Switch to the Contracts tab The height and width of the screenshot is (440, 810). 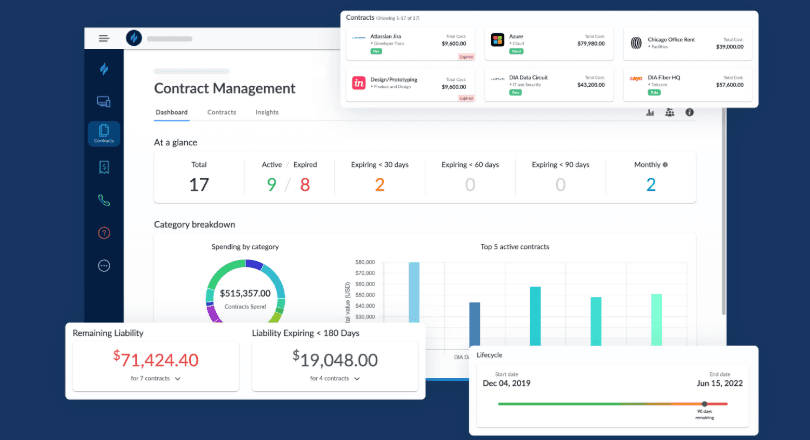coord(222,112)
